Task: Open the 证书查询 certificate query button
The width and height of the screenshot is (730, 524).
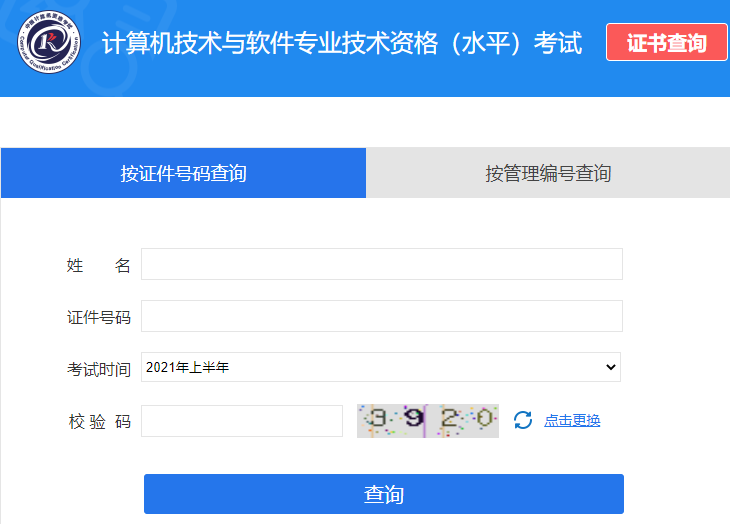Action: pyautogui.click(x=667, y=42)
